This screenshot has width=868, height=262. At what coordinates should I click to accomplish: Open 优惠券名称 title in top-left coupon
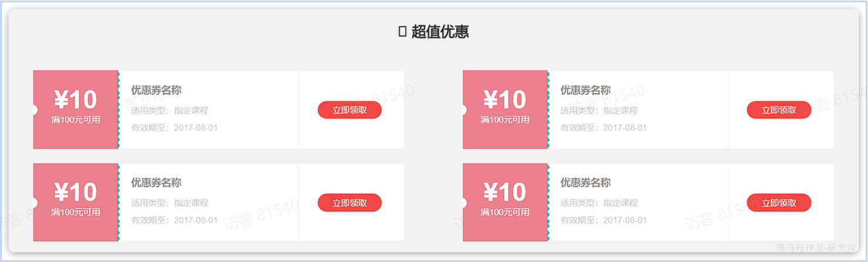(x=156, y=90)
